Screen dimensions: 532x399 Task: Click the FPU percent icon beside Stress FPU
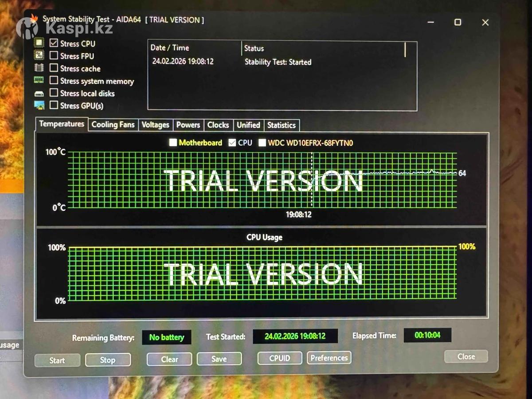click(x=39, y=55)
